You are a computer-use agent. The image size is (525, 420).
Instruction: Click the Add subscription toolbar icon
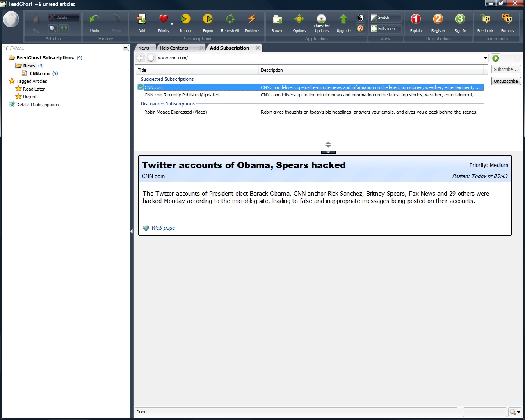click(x=142, y=20)
